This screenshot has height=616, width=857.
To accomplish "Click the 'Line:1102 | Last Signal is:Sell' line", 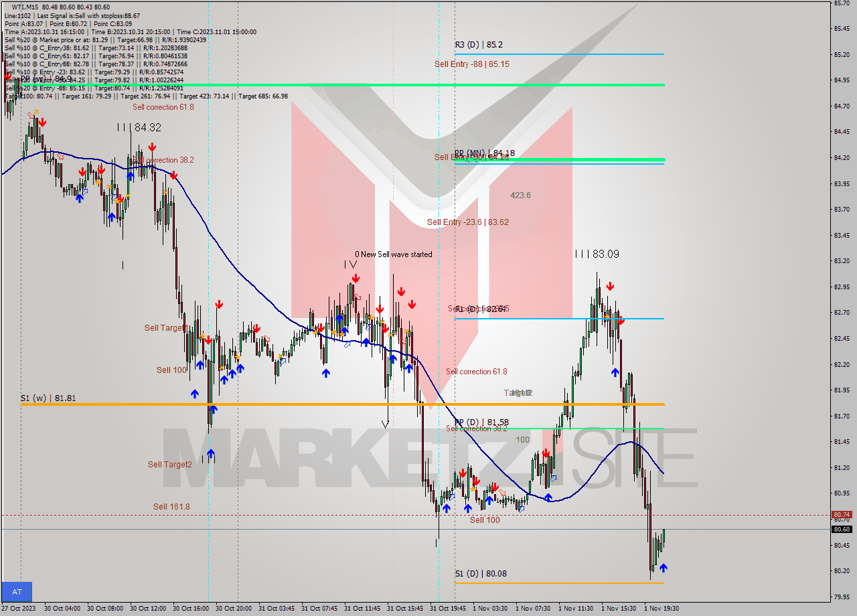I will (x=72, y=15).
